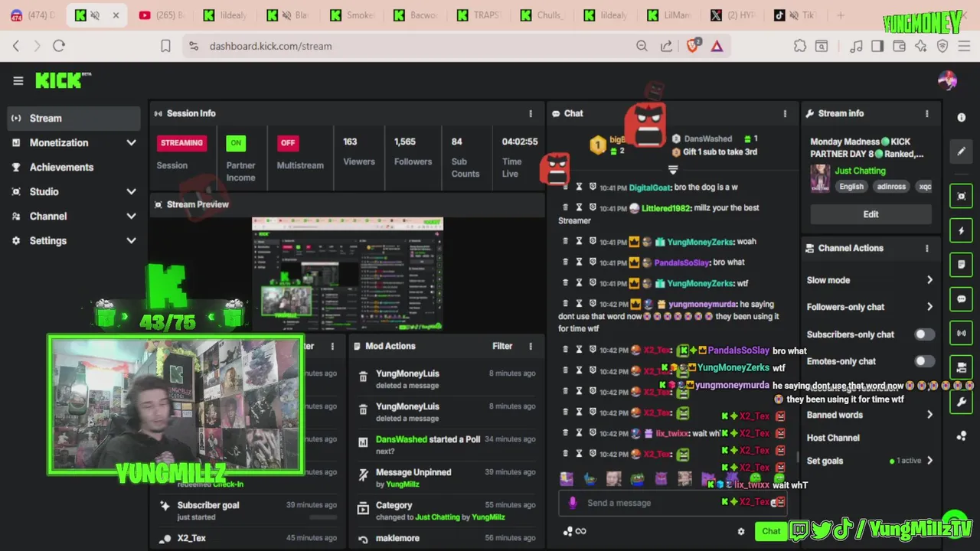Click the three-dots cluster icon in right toolbar
The height and width of the screenshot is (551, 980).
point(962,436)
